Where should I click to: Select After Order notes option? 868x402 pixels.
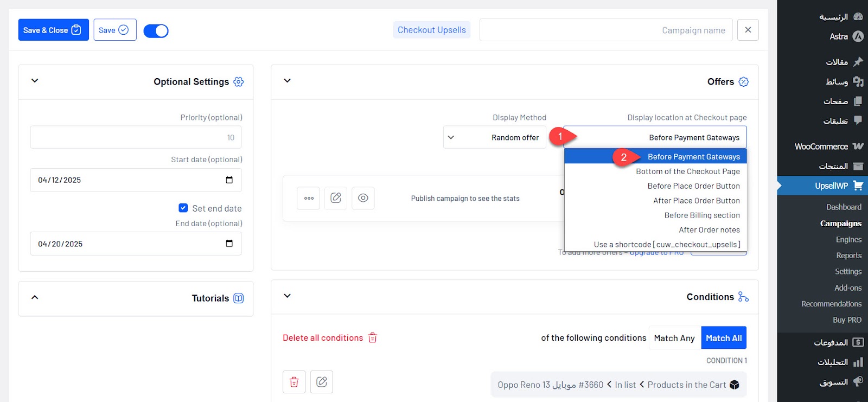709,230
